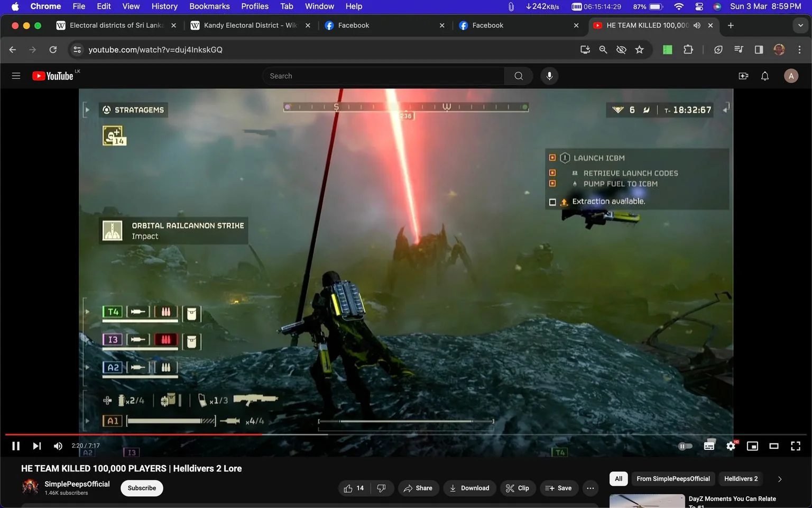Seek on the red video progress bar
This screenshot has width=812, height=508.
click(406, 434)
